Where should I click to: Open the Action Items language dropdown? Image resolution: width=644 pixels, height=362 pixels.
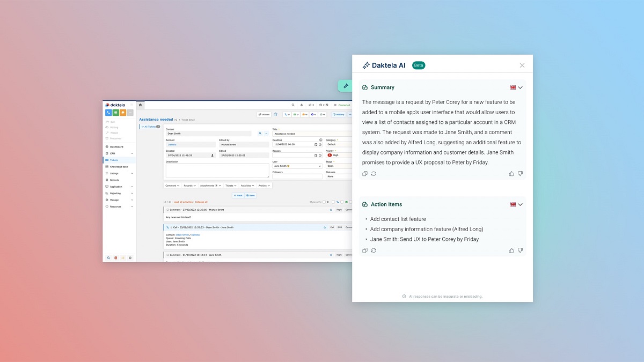[x=516, y=204]
